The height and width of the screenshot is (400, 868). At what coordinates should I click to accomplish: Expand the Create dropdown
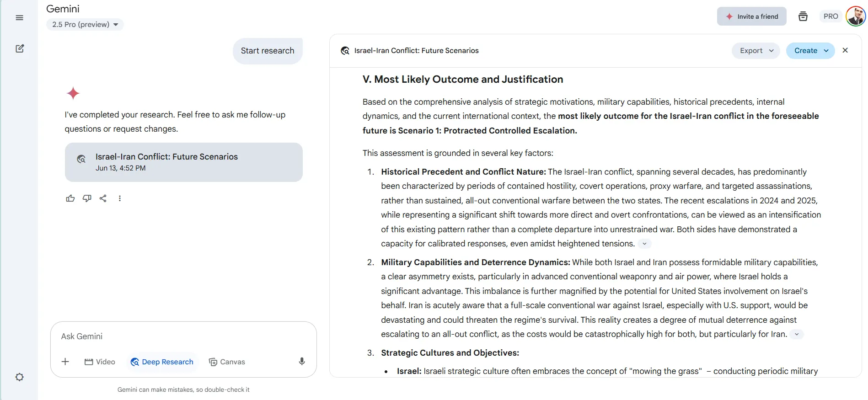[x=810, y=51]
